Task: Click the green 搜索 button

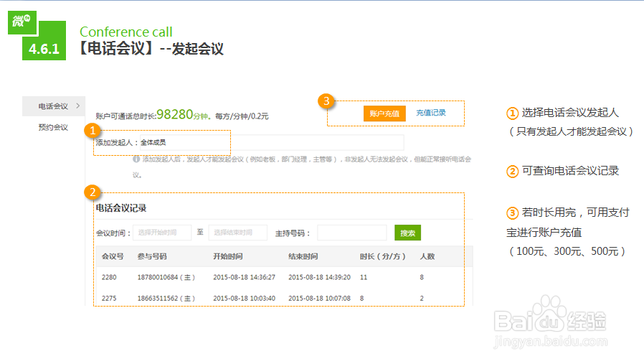Action: (x=407, y=233)
